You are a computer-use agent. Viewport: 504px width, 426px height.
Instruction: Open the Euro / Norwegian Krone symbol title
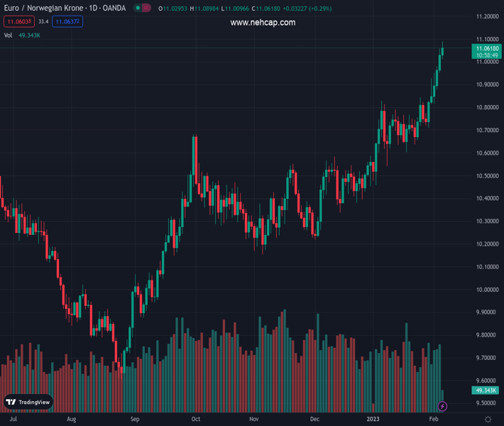[x=65, y=9]
